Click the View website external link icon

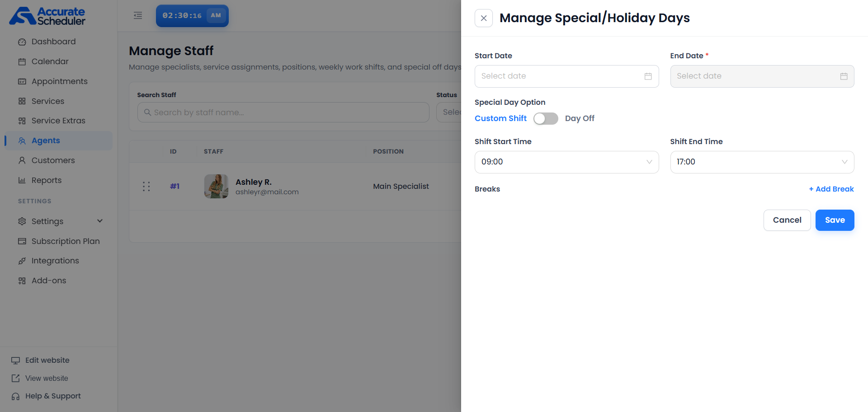(16, 378)
